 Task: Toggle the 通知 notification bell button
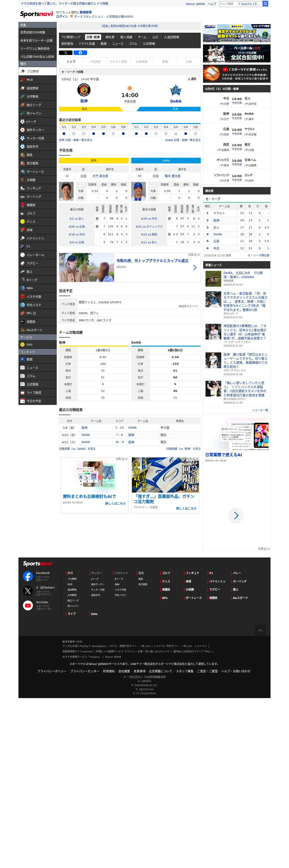(x=192, y=79)
